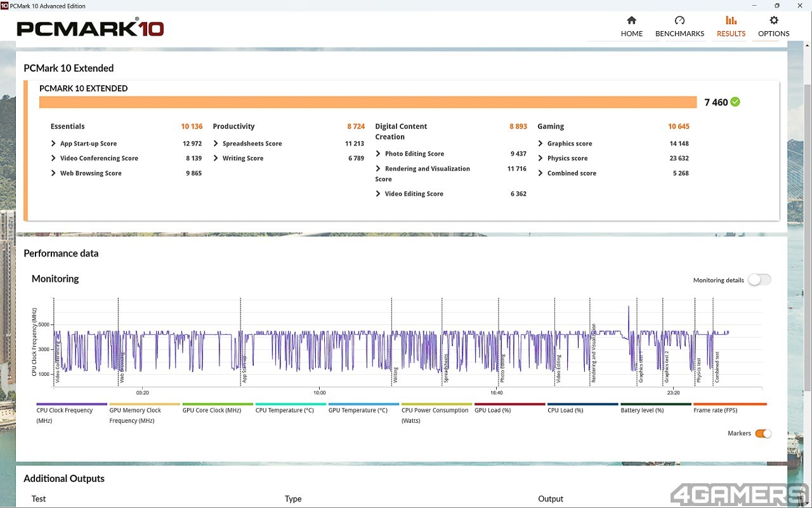This screenshot has height=508, width=812.
Task: Toggle CPU Load legend series
Action: [582, 410]
